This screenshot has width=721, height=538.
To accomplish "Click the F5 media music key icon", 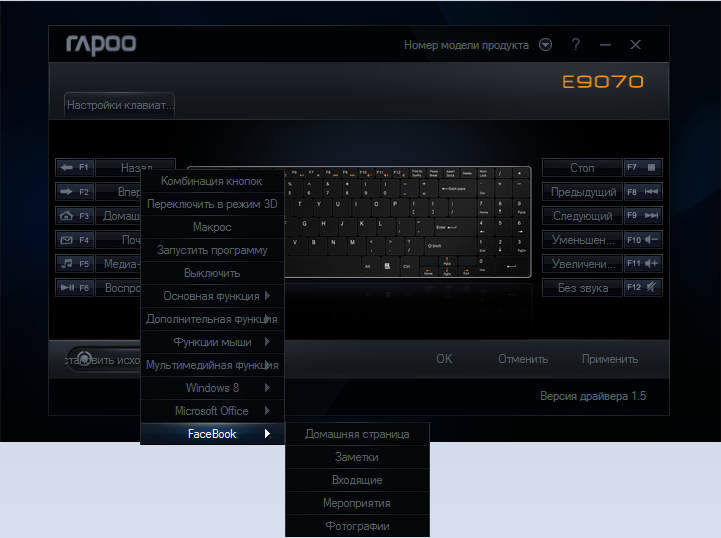I will point(74,263).
